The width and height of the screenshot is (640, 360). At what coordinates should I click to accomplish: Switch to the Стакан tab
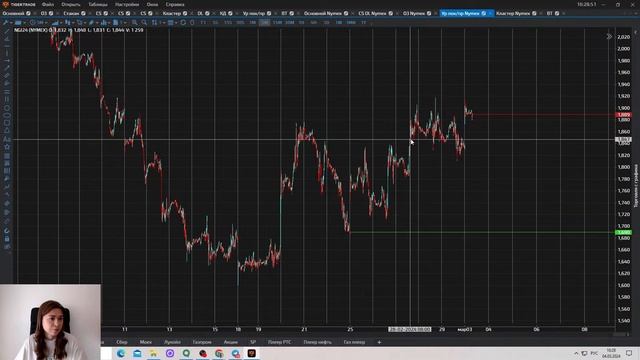[x=71, y=13]
